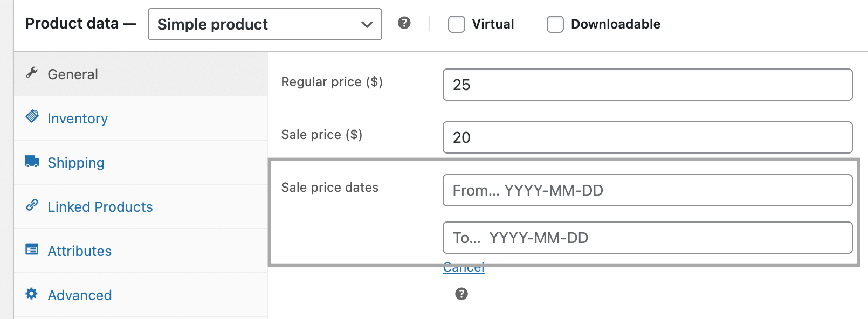This screenshot has width=868, height=319.
Task: Select the Advanced tab label
Action: click(80, 295)
